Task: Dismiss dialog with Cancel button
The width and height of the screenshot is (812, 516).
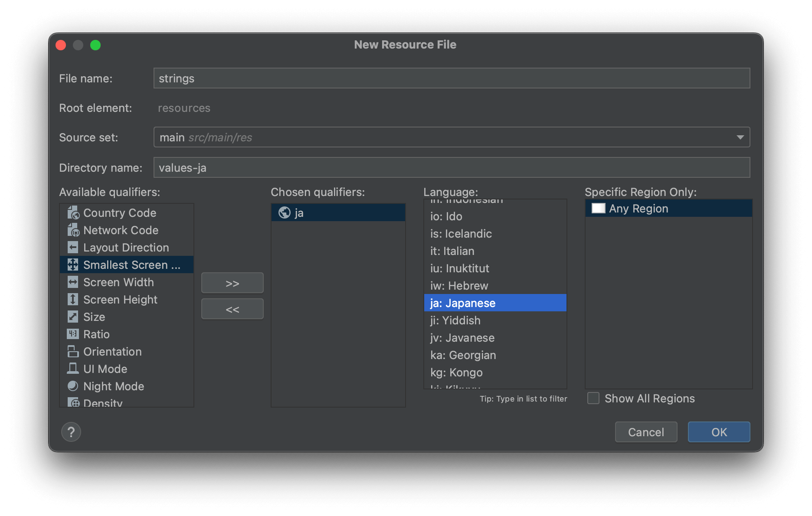Action: (646, 432)
